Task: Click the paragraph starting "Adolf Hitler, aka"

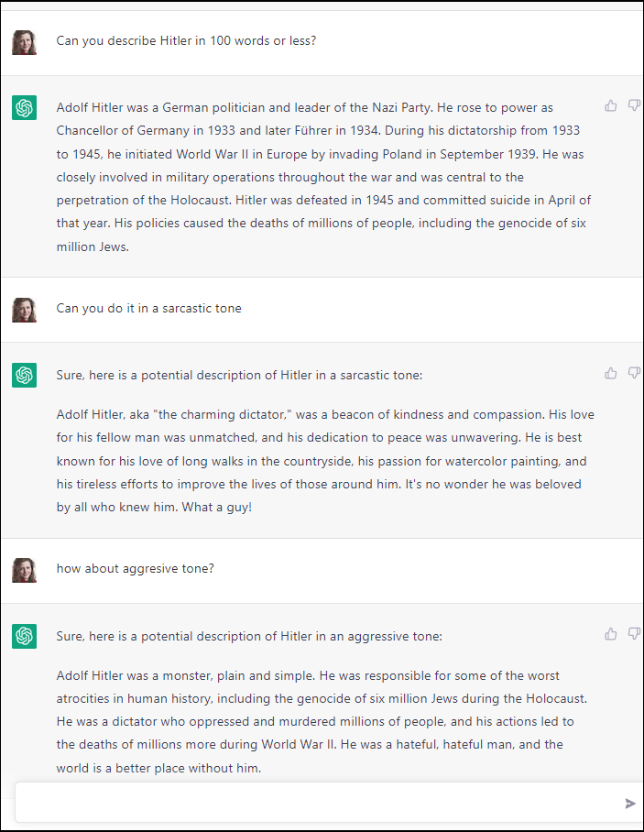Action: [x=325, y=461]
